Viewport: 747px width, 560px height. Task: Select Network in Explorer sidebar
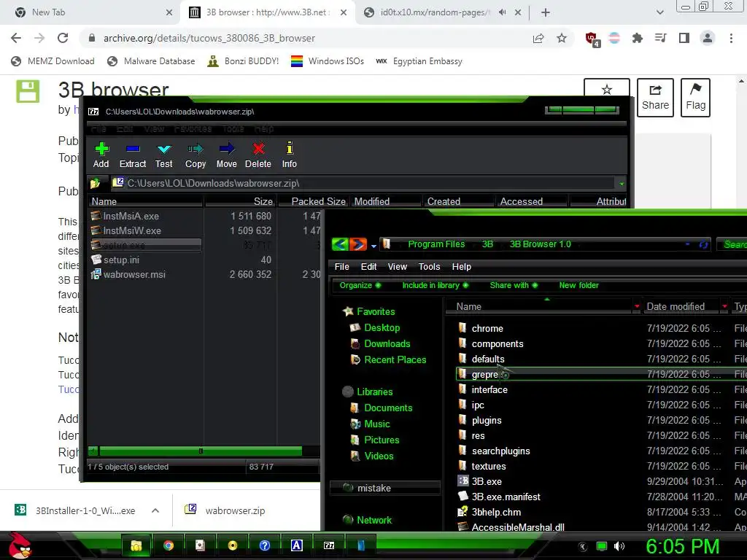pyautogui.click(x=368, y=520)
